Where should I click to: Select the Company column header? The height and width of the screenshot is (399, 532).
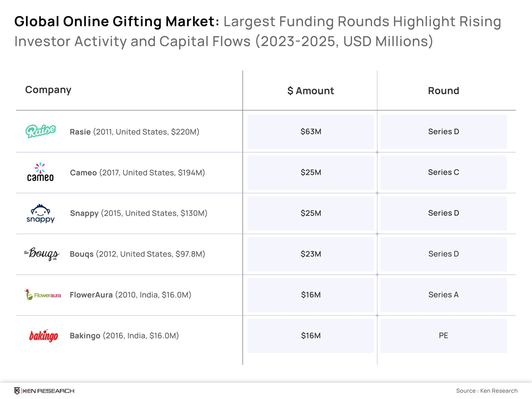point(48,90)
